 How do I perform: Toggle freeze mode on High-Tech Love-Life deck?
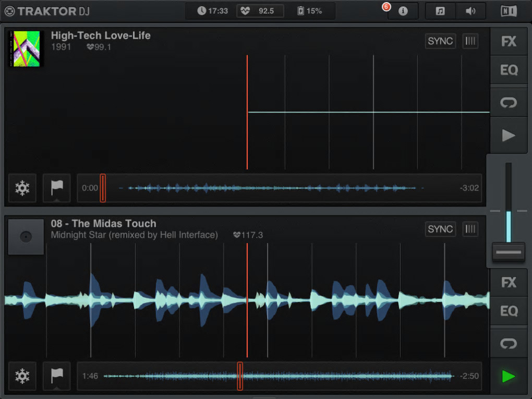tap(22, 188)
